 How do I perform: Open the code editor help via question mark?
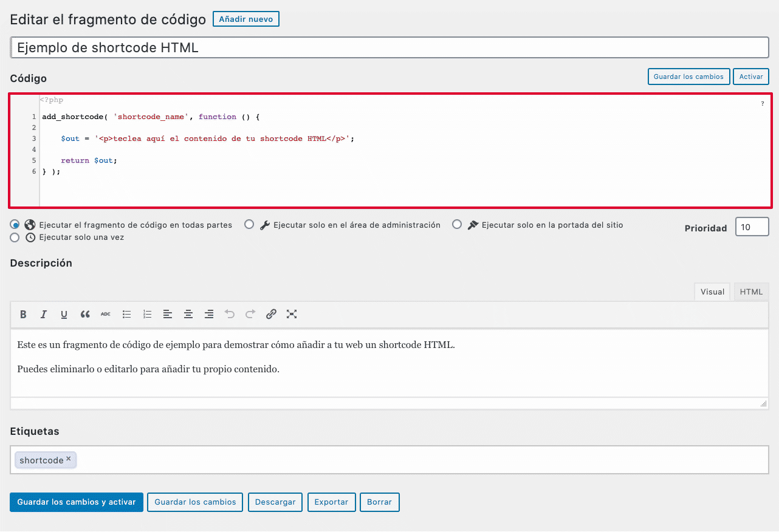pyautogui.click(x=763, y=103)
